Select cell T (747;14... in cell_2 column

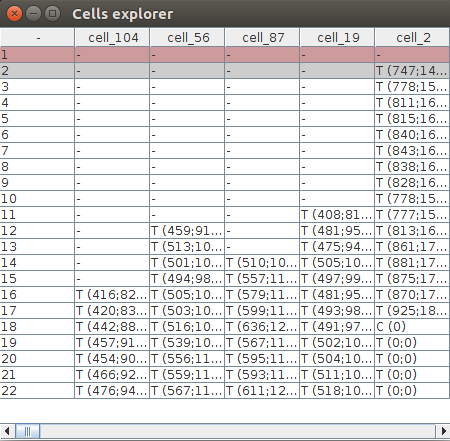(x=412, y=71)
